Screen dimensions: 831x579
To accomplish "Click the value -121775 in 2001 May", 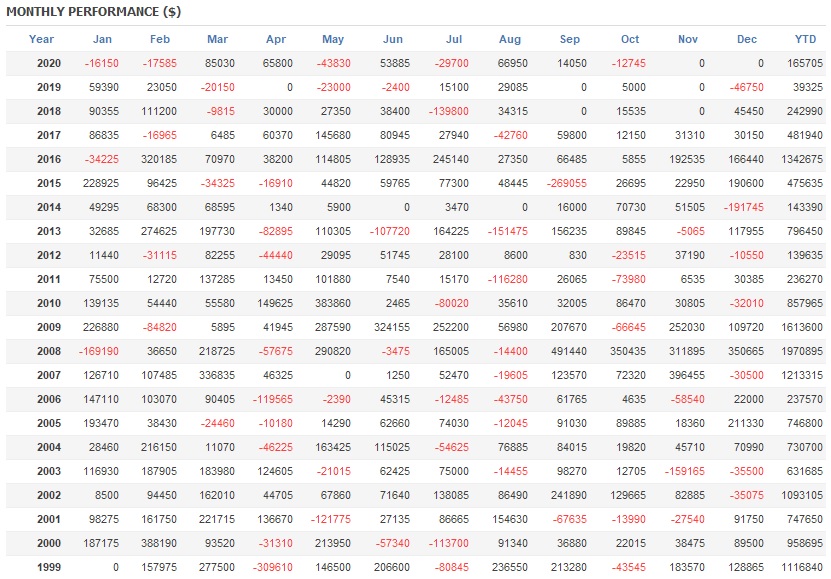I will (331, 520).
